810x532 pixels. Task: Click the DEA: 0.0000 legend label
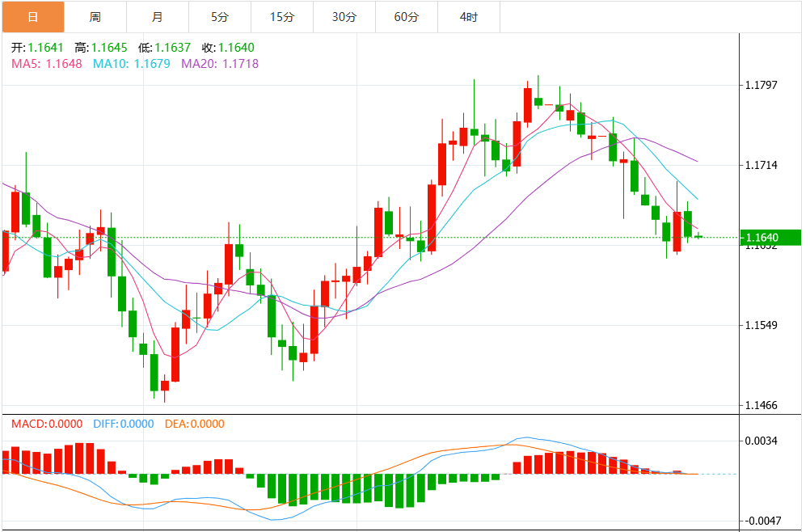tap(195, 424)
